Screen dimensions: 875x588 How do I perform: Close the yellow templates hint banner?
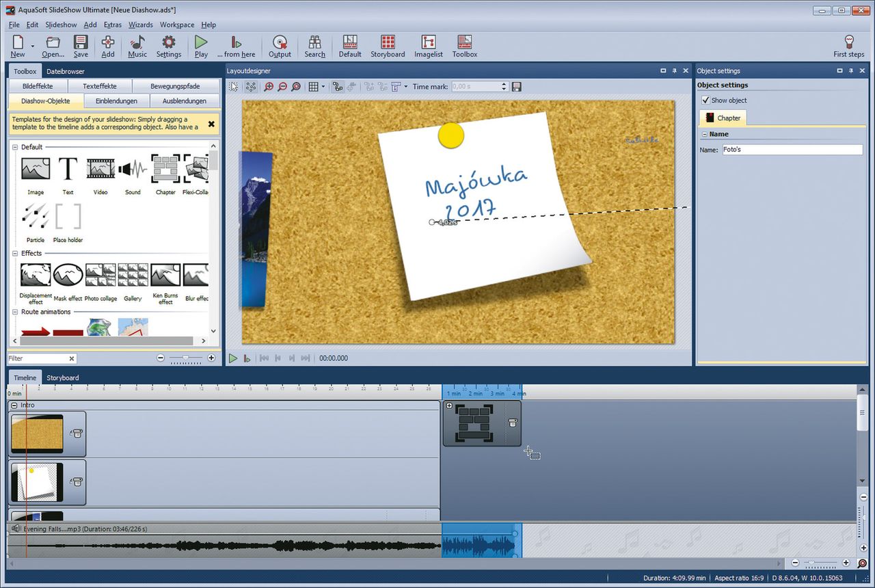[x=211, y=124]
